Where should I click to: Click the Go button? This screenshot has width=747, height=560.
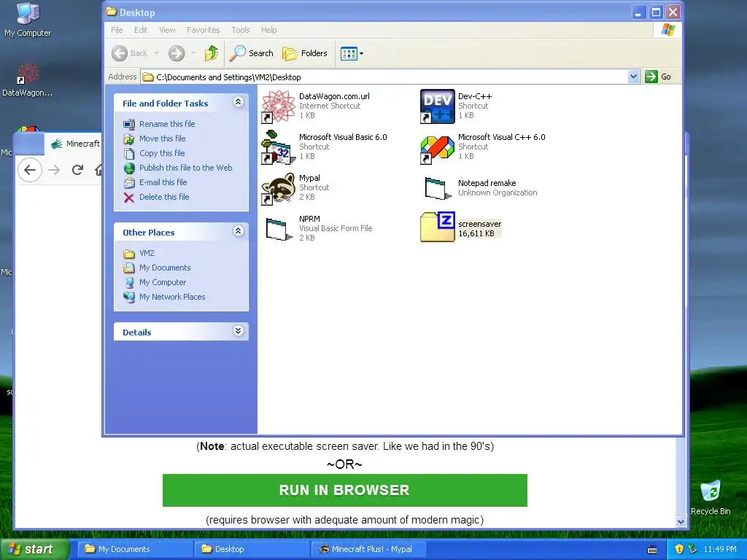click(658, 77)
